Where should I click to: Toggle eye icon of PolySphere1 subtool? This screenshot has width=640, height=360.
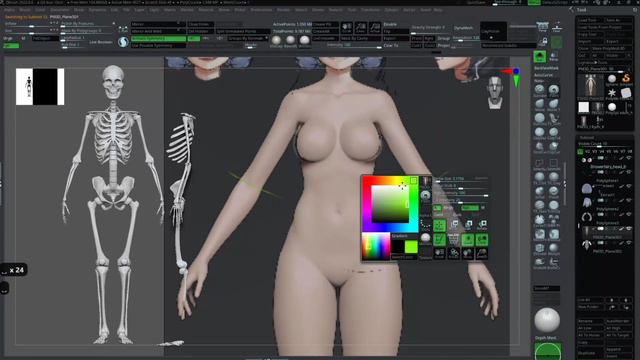[629, 186]
